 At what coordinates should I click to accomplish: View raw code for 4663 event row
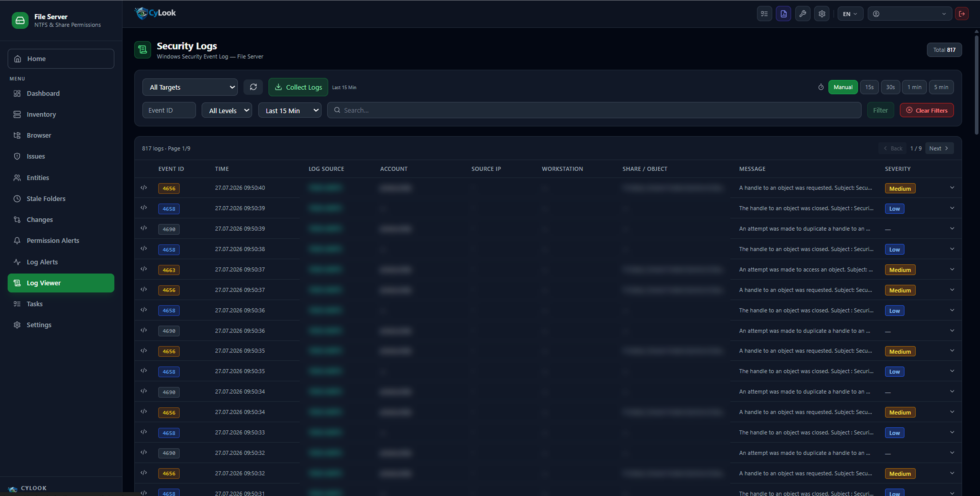pyautogui.click(x=143, y=269)
